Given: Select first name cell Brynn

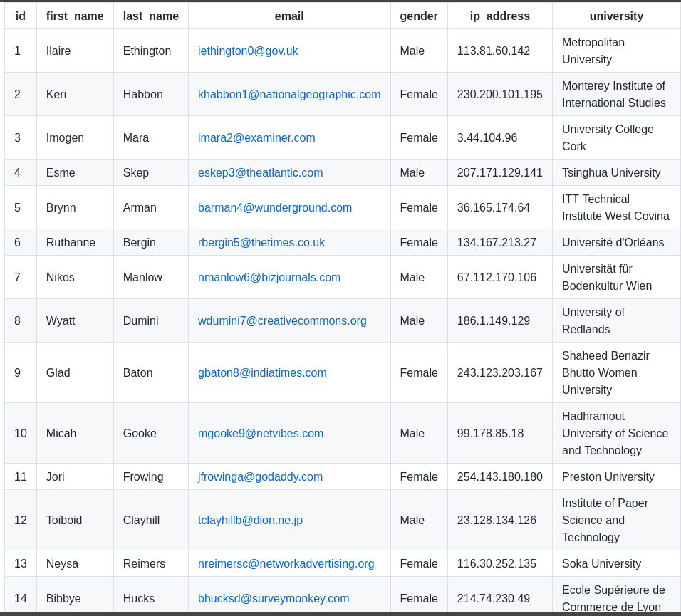Looking at the screenshot, I should [75, 207].
